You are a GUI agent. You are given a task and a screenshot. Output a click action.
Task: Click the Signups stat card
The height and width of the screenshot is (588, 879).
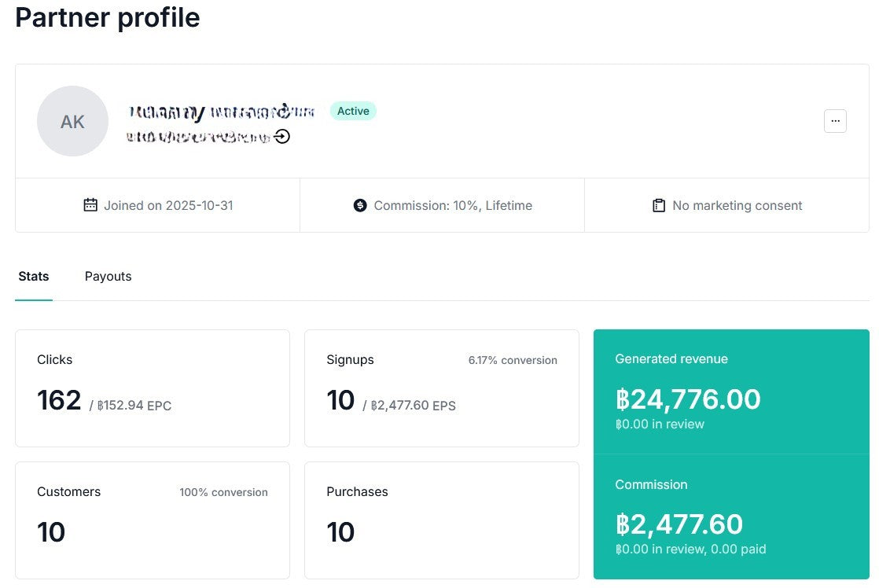point(441,388)
